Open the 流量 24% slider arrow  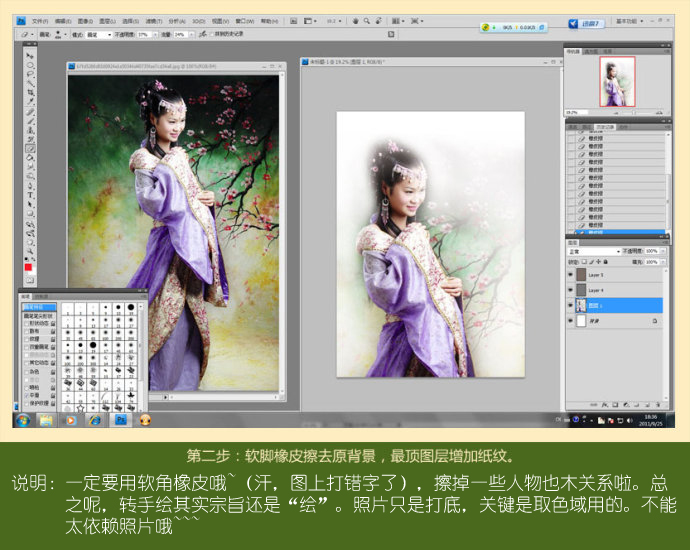point(191,34)
